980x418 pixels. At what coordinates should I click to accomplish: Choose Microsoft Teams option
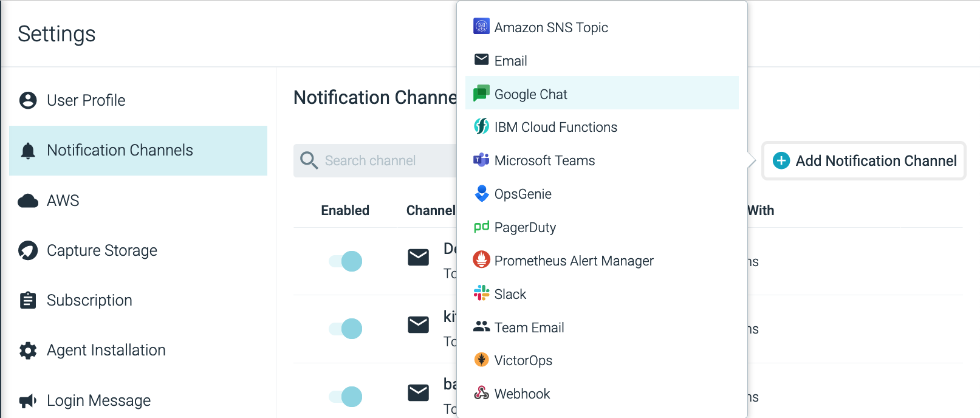[x=602, y=160]
